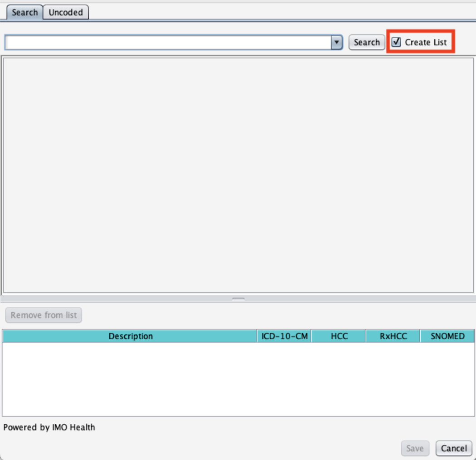Click the empty area of the selected list table

click(x=238, y=379)
